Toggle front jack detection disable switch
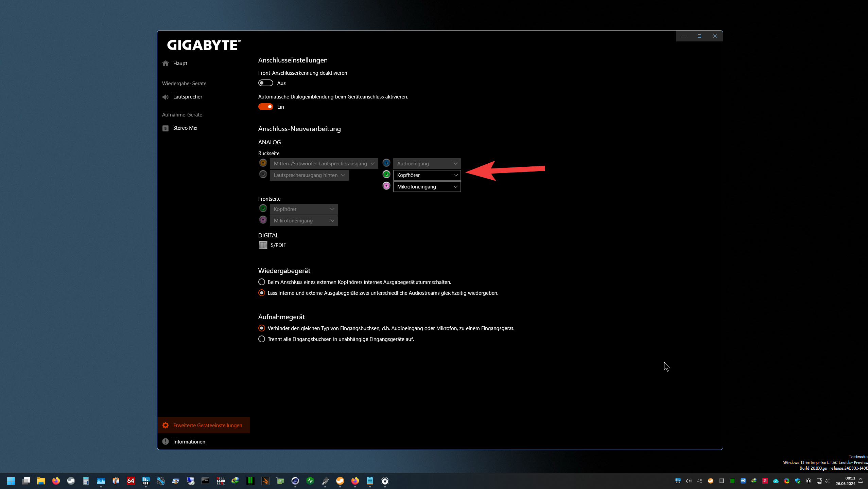Image resolution: width=868 pixels, height=489 pixels. 265,83
